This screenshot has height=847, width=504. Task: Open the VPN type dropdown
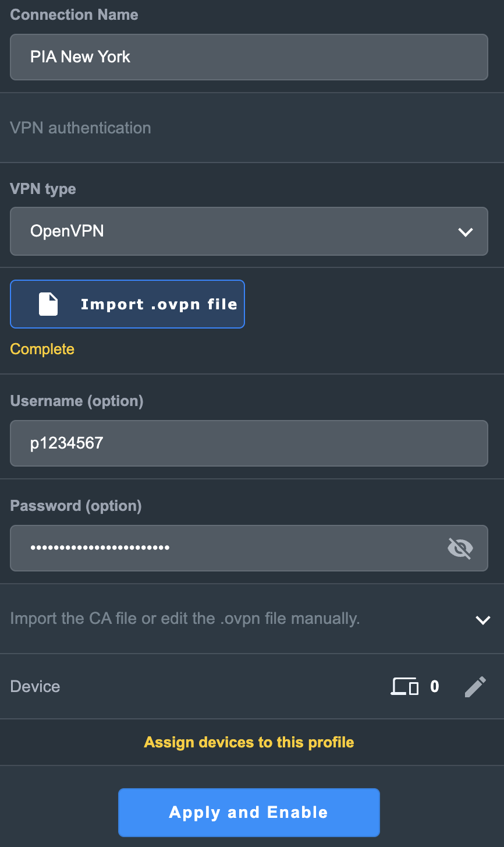coord(249,231)
